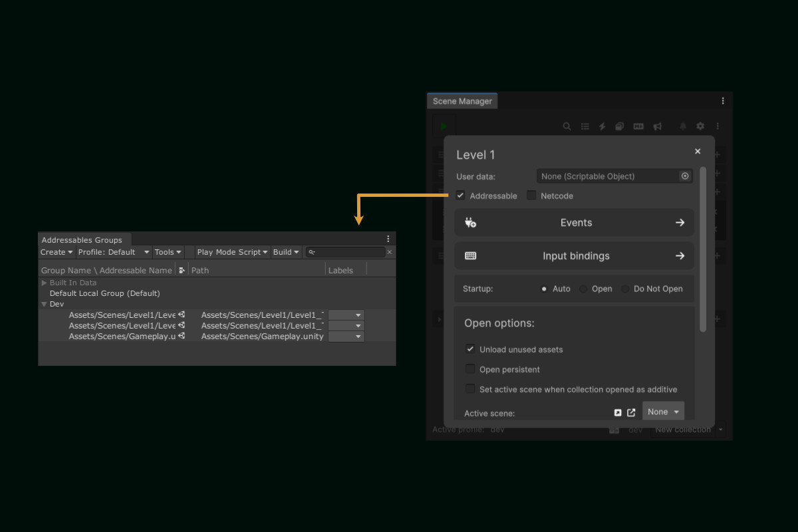
Task: Click the hierarchy icon in Addressables column header
Action: 182,270
